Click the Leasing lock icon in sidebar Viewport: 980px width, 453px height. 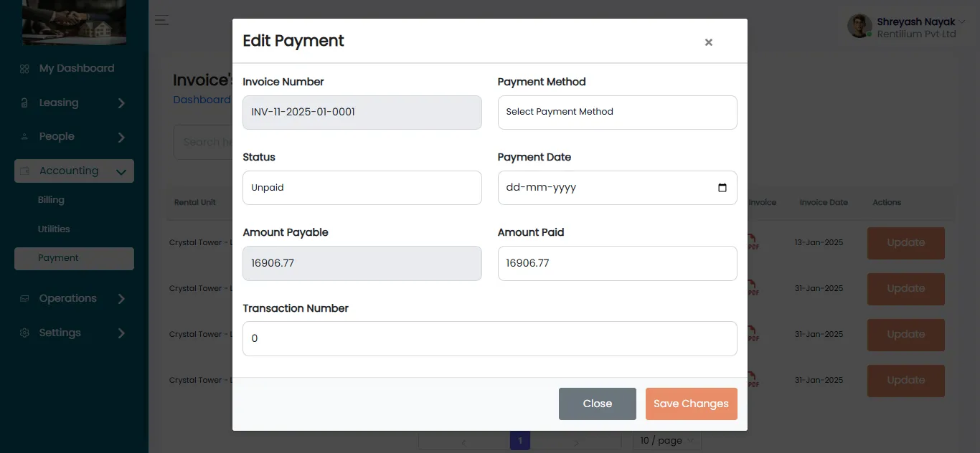tap(24, 103)
